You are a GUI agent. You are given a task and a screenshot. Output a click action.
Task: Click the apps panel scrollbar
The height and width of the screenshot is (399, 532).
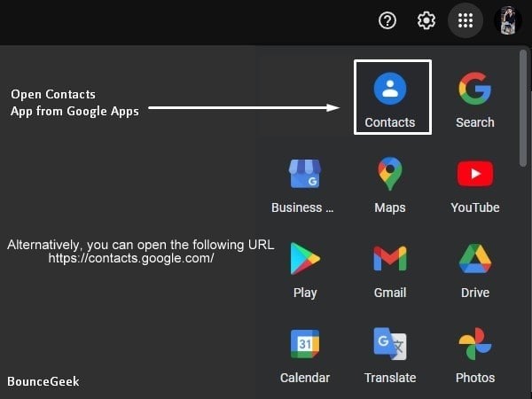523,108
